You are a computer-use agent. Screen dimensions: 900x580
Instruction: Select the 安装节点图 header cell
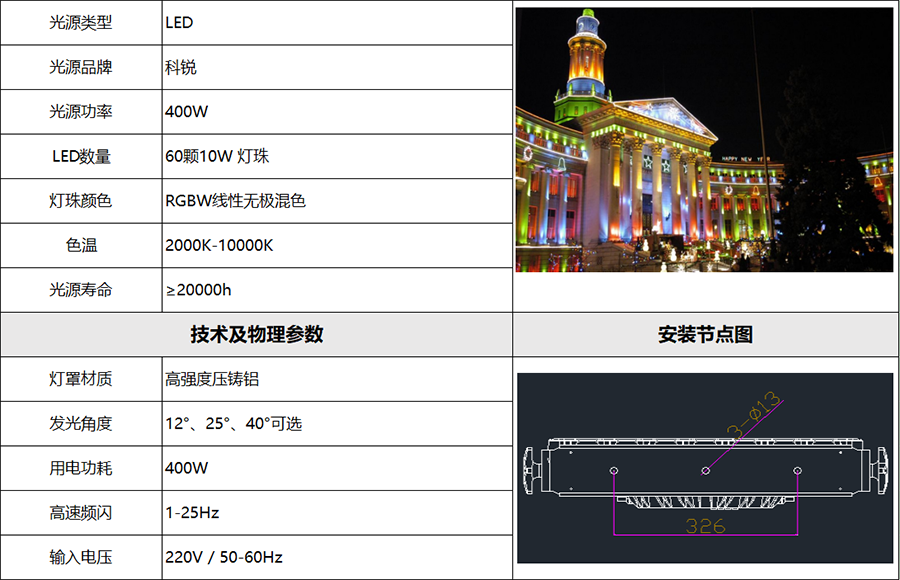pos(705,335)
